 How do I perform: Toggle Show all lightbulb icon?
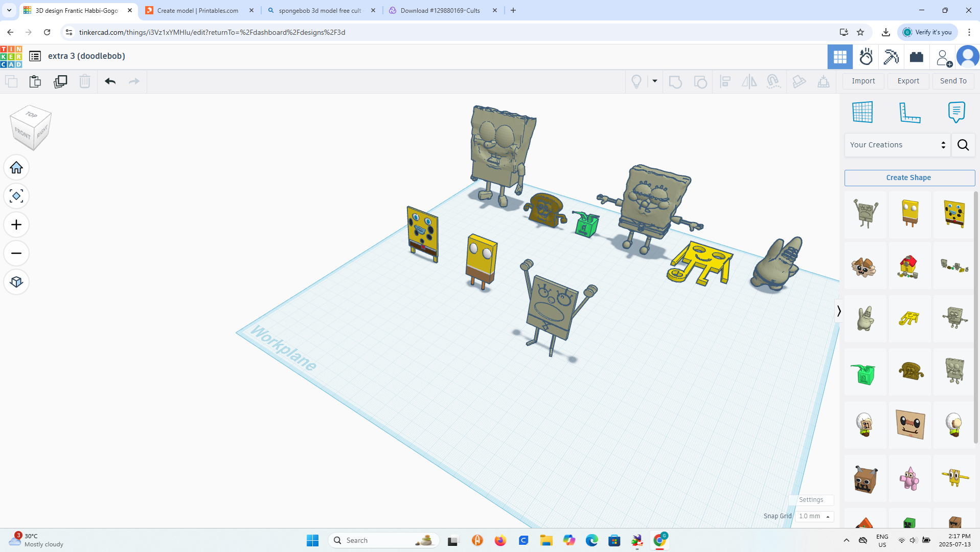click(x=636, y=81)
